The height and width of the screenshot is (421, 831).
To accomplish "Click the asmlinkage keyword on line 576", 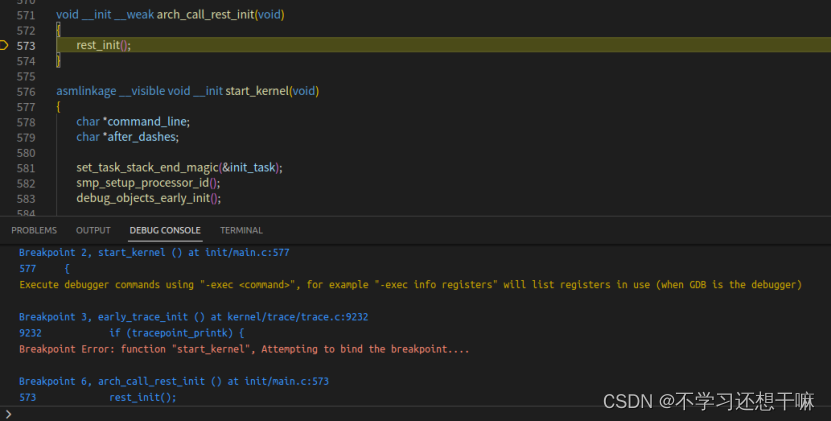I will (86, 91).
